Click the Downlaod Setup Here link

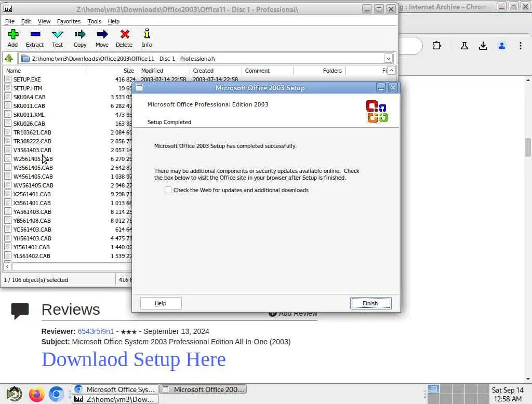pyautogui.click(x=134, y=359)
